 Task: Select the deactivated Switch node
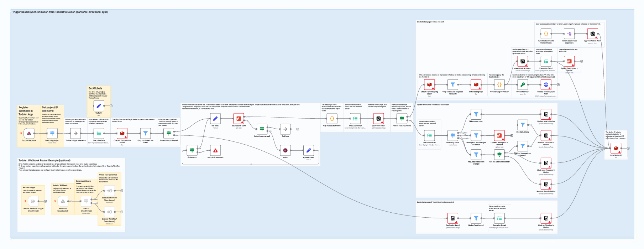[86, 201]
